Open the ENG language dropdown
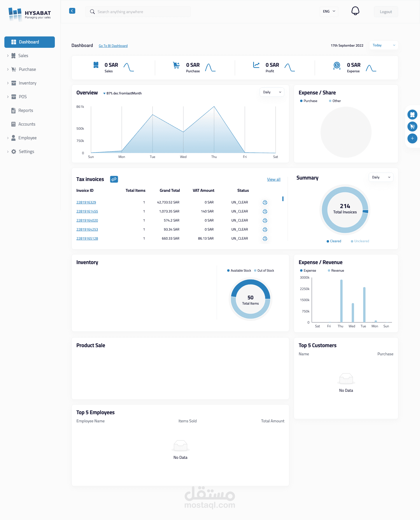The width and height of the screenshot is (420, 520). click(329, 11)
